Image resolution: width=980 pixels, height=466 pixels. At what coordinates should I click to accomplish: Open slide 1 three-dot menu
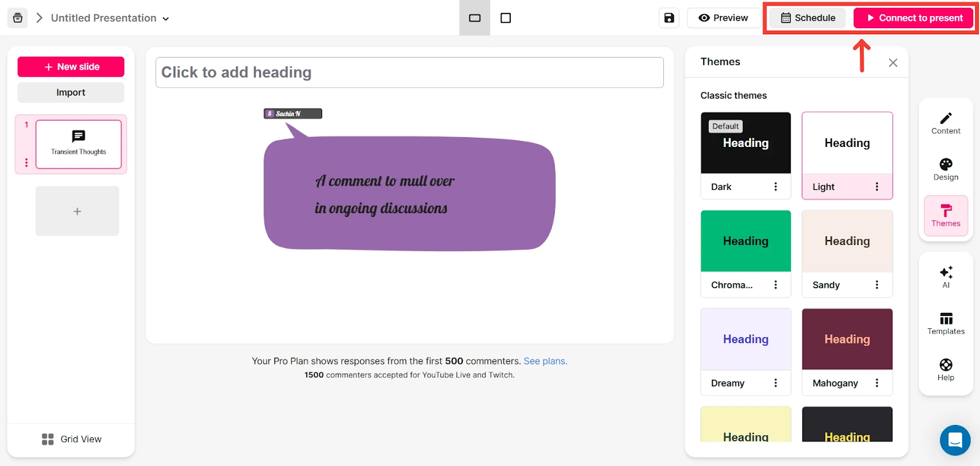tap(26, 162)
